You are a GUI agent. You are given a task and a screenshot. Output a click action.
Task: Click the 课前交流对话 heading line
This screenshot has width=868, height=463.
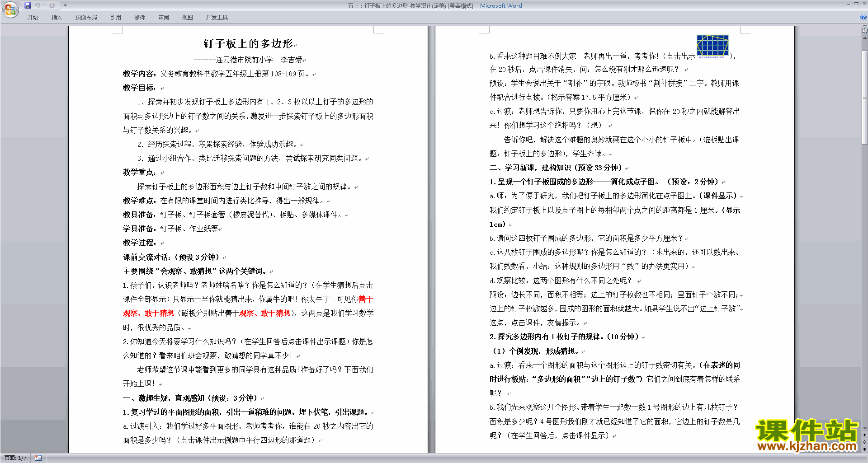[171, 257]
